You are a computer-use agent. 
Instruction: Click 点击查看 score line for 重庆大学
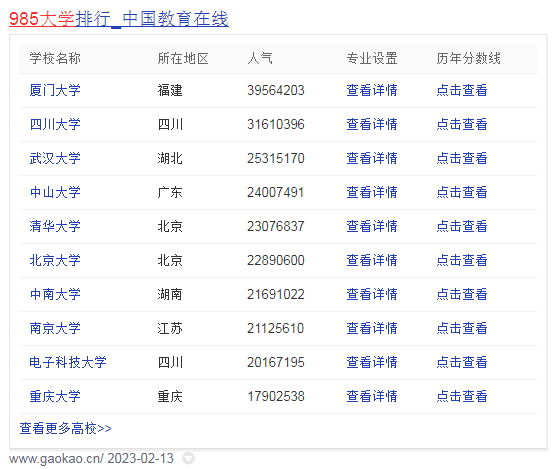[462, 396]
